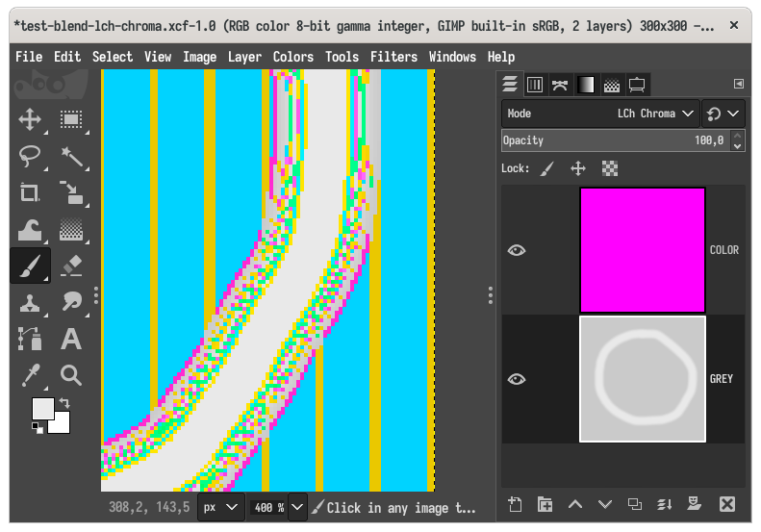Reset colors to default black and white

pos(38,428)
